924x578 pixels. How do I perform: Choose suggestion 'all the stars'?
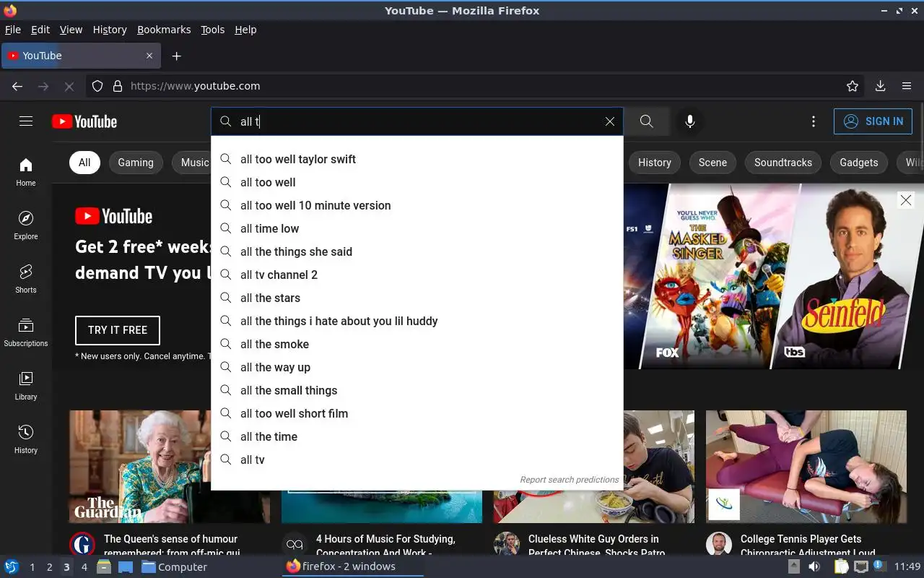pyautogui.click(x=417, y=298)
